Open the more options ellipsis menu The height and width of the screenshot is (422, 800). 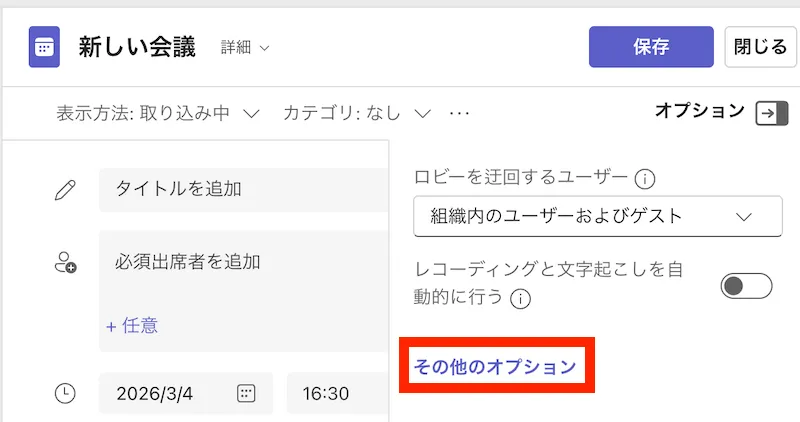coord(459,113)
